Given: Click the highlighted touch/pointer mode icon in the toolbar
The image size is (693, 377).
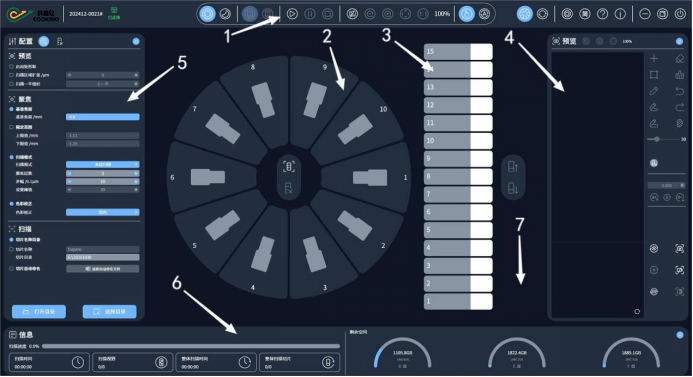Looking at the screenshot, I should [466, 14].
